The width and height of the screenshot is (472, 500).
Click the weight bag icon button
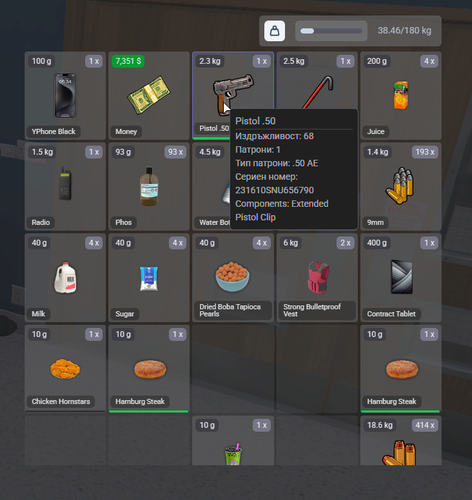[274, 31]
